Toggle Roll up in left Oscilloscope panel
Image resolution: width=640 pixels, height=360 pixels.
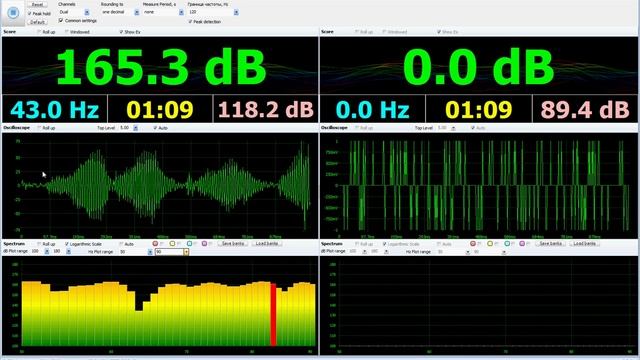click(x=39, y=128)
